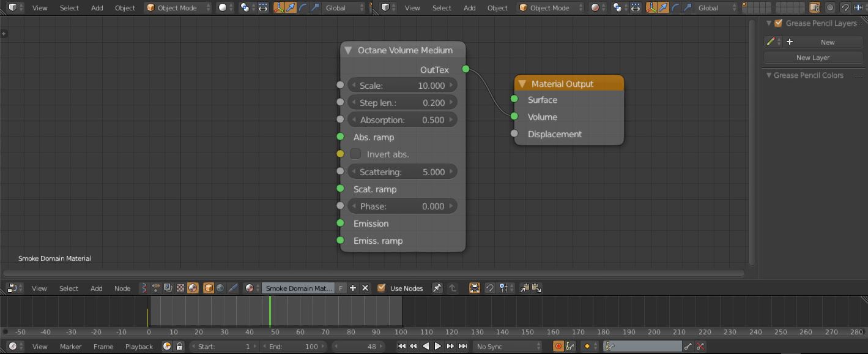868x354 pixels.
Task: Select the object shader cube icon
Action: (x=209, y=288)
